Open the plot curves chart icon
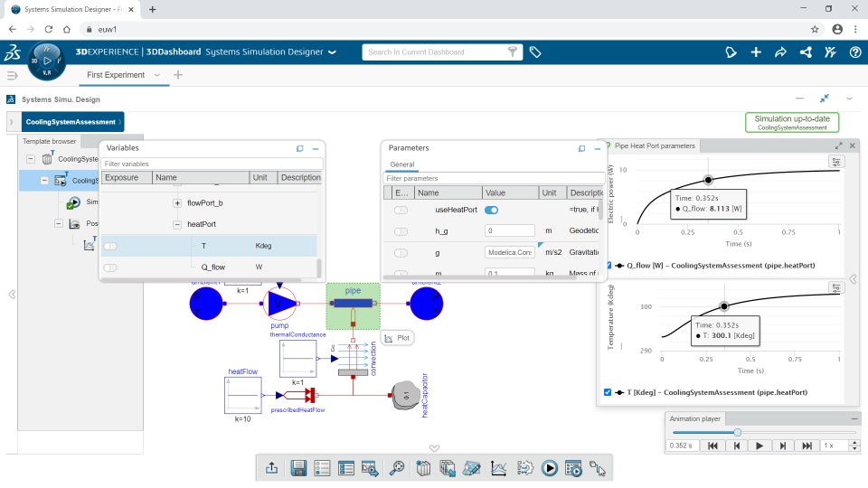 pyautogui.click(x=498, y=468)
